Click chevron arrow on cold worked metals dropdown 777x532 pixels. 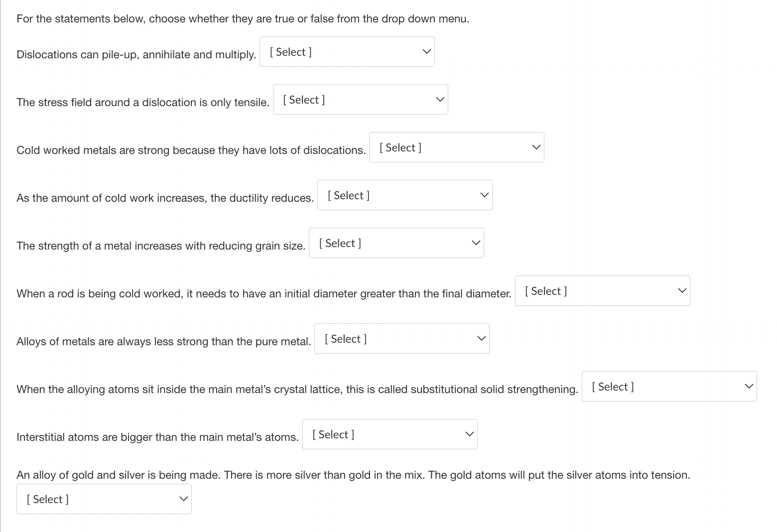[x=536, y=147]
